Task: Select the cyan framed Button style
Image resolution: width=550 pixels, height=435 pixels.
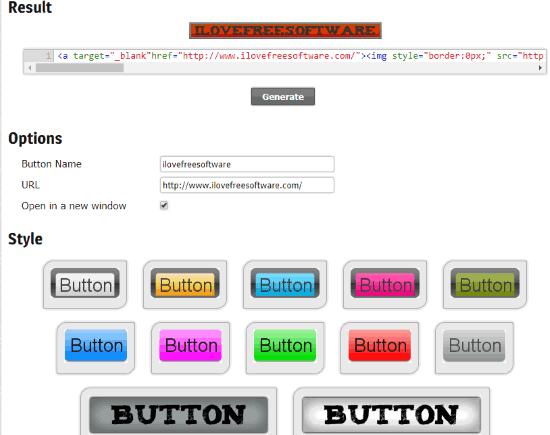Action: (285, 285)
